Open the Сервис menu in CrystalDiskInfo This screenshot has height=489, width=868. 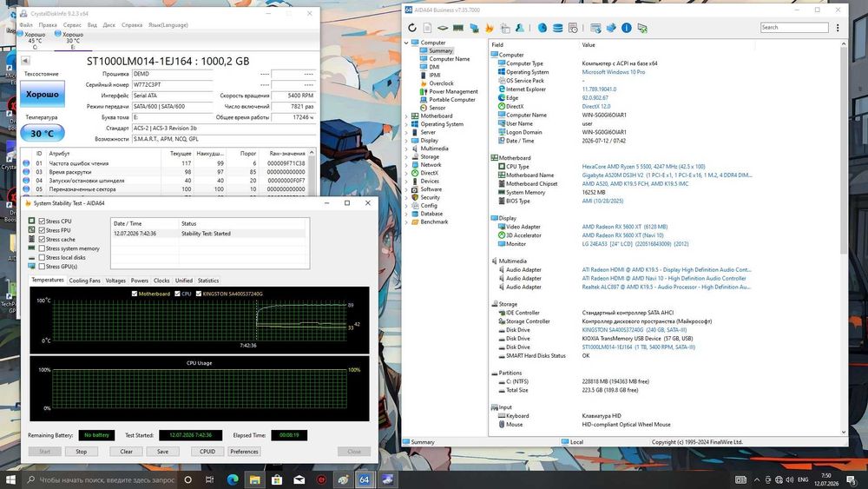72,25
